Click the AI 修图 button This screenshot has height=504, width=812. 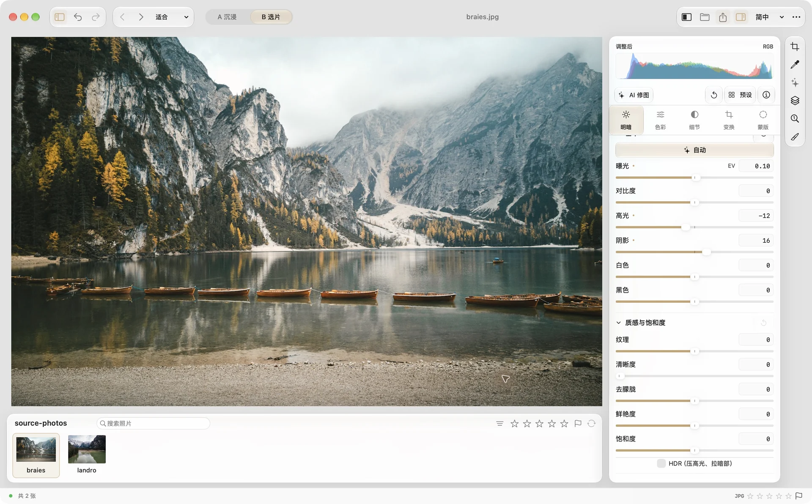(x=634, y=95)
